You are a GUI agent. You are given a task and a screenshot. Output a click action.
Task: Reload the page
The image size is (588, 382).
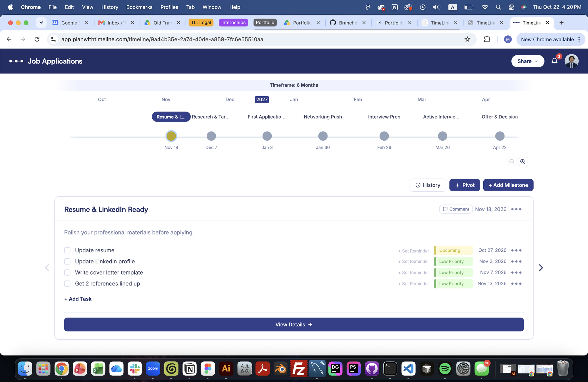(x=37, y=39)
